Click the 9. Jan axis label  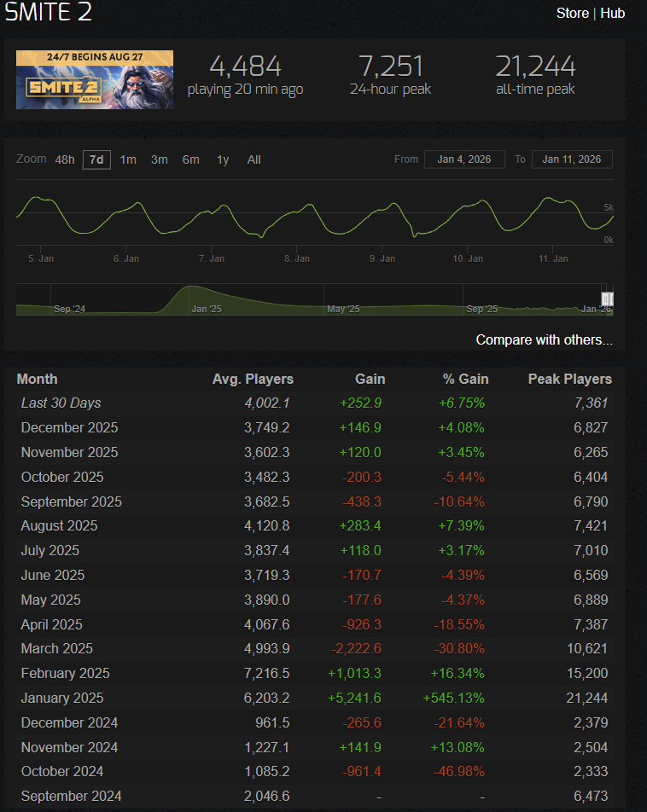pyautogui.click(x=382, y=258)
